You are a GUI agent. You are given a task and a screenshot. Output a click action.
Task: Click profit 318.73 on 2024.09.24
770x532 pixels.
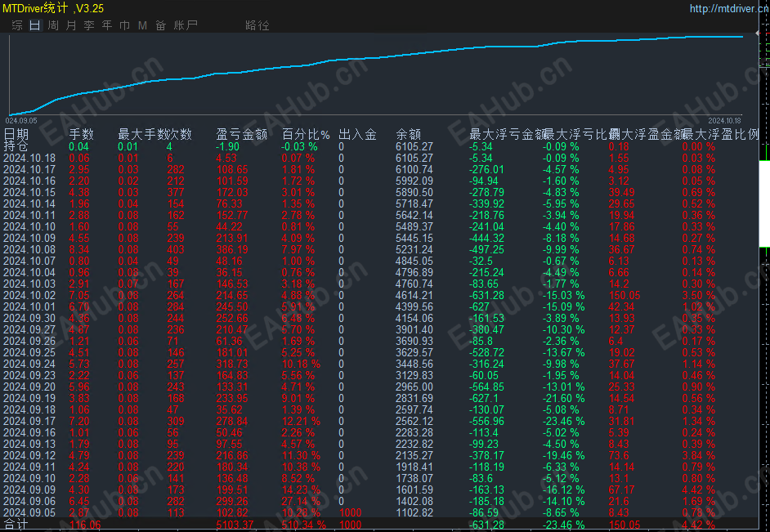click(232, 364)
